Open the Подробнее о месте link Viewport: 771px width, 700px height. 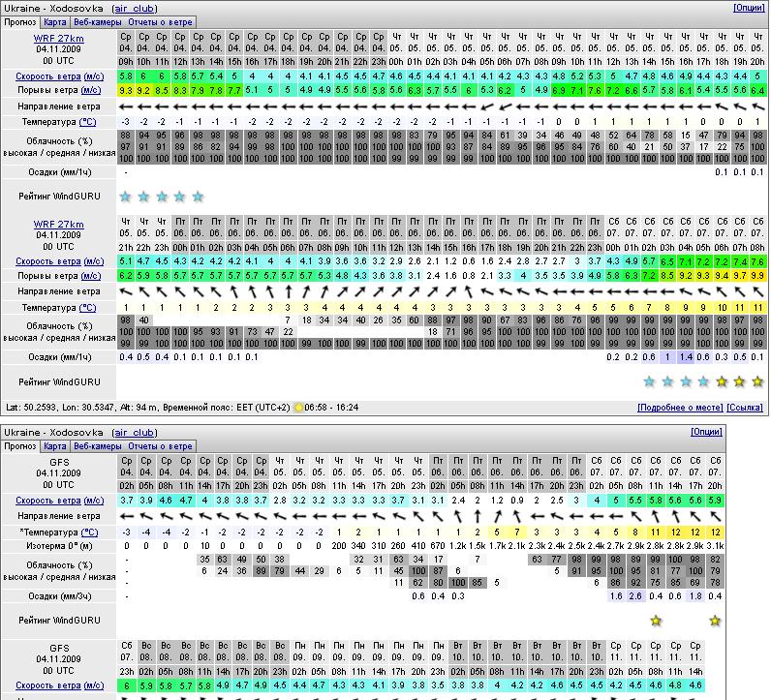[682, 409]
